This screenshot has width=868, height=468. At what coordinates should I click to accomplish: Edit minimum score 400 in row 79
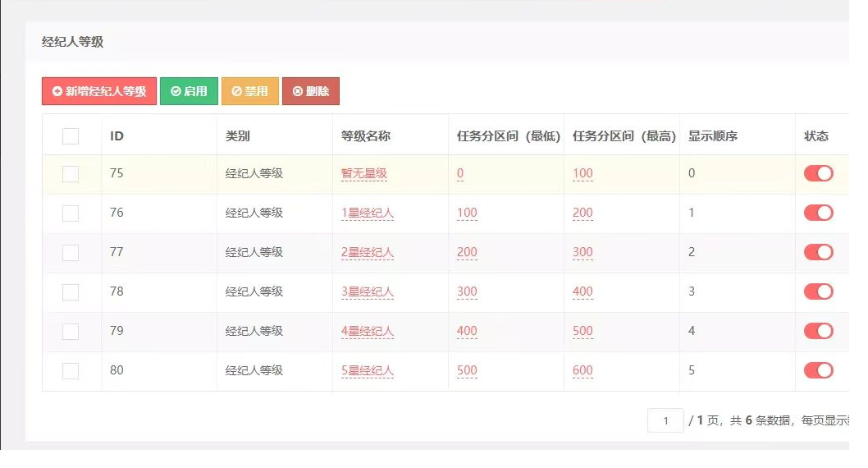[x=467, y=331]
